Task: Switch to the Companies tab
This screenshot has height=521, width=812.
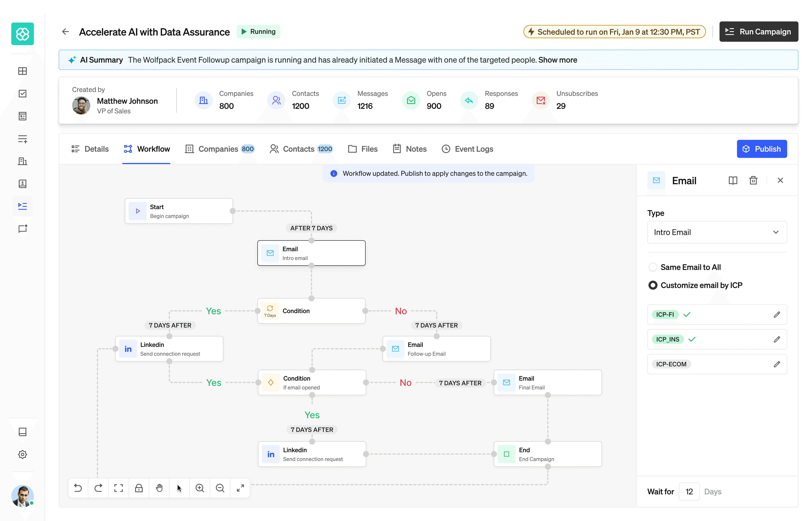Action: (220, 149)
